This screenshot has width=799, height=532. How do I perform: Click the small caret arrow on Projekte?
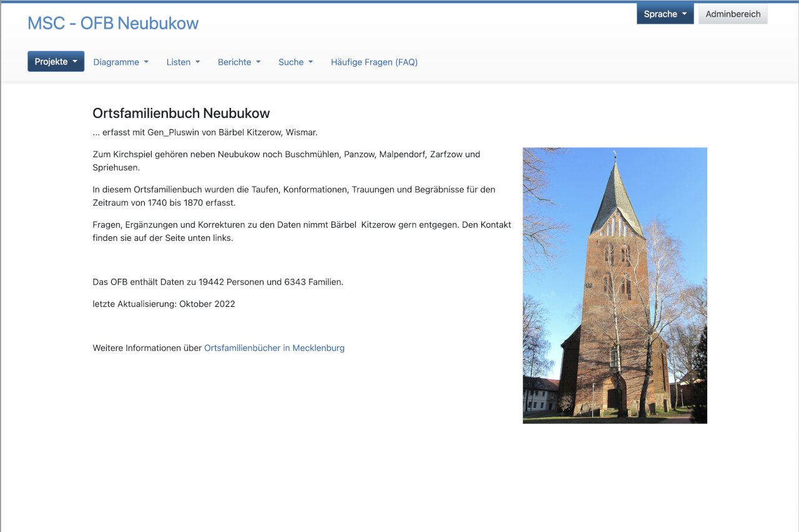click(75, 62)
